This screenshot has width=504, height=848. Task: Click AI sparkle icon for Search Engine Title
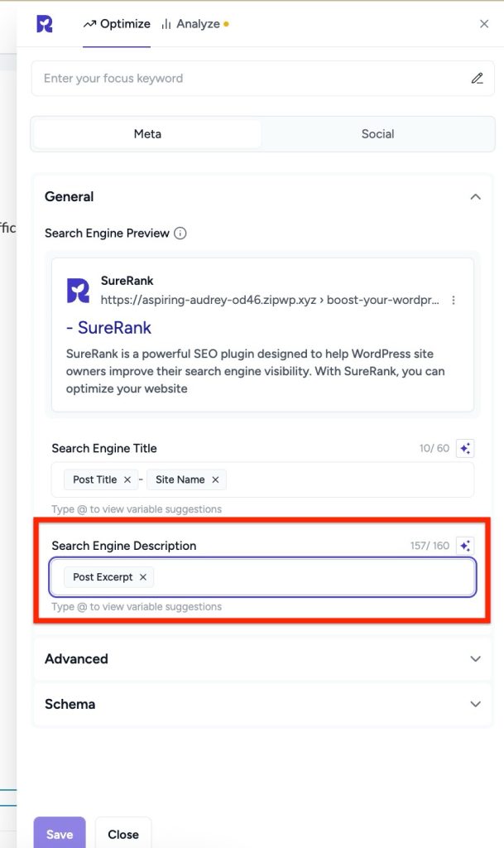tap(465, 449)
